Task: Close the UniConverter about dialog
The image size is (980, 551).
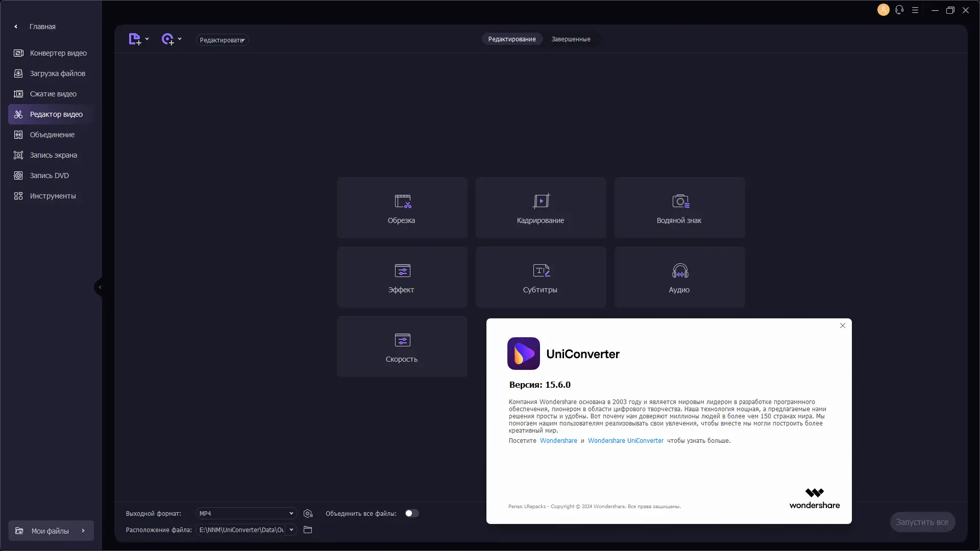Action: (843, 325)
